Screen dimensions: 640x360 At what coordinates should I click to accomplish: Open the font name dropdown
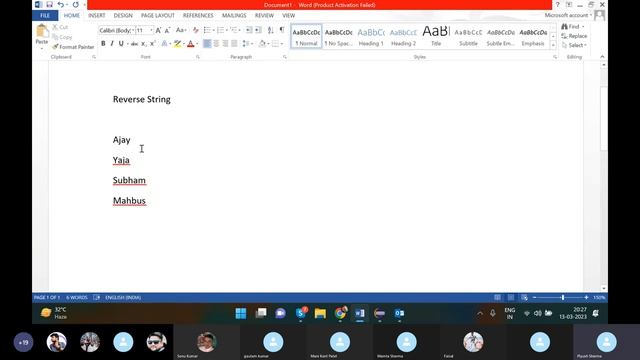133,31
